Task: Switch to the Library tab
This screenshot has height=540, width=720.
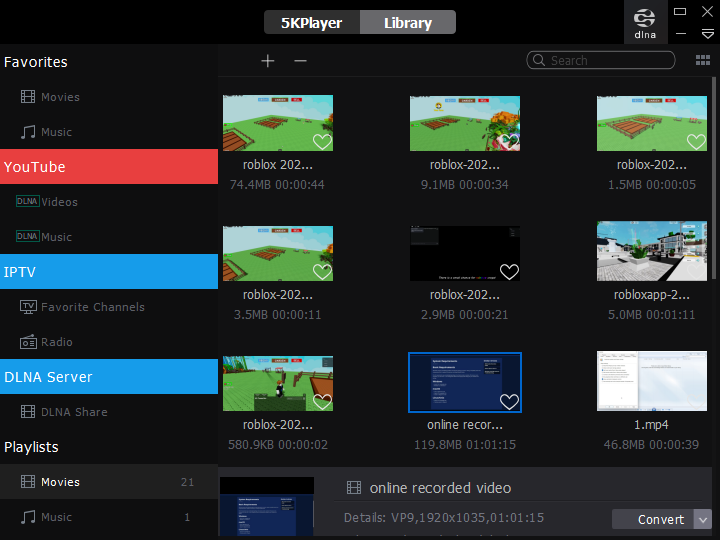Action: click(407, 23)
